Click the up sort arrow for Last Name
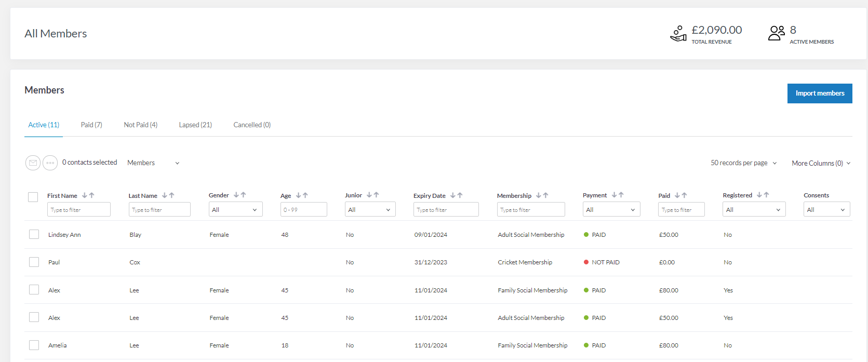The height and width of the screenshot is (362, 868). (171, 195)
